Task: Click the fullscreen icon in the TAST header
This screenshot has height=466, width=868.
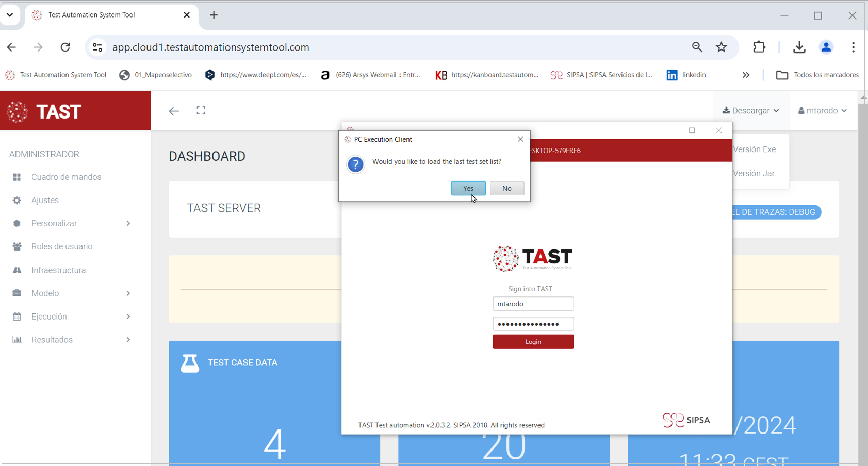Action: tap(201, 110)
